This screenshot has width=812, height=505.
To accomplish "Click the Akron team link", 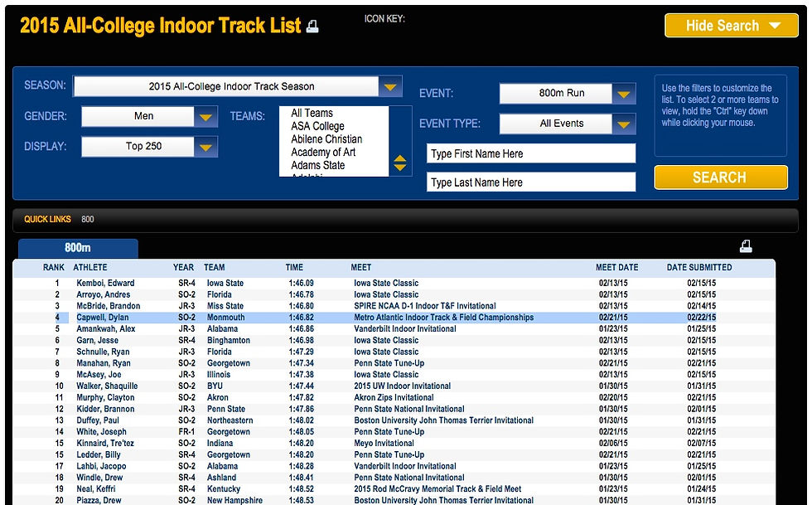I will pos(217,397).
